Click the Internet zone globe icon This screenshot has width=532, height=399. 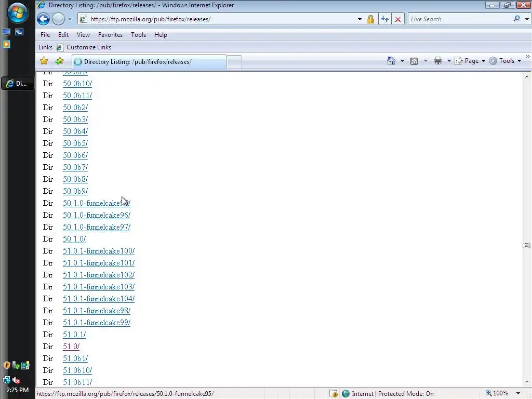(345, 394)
